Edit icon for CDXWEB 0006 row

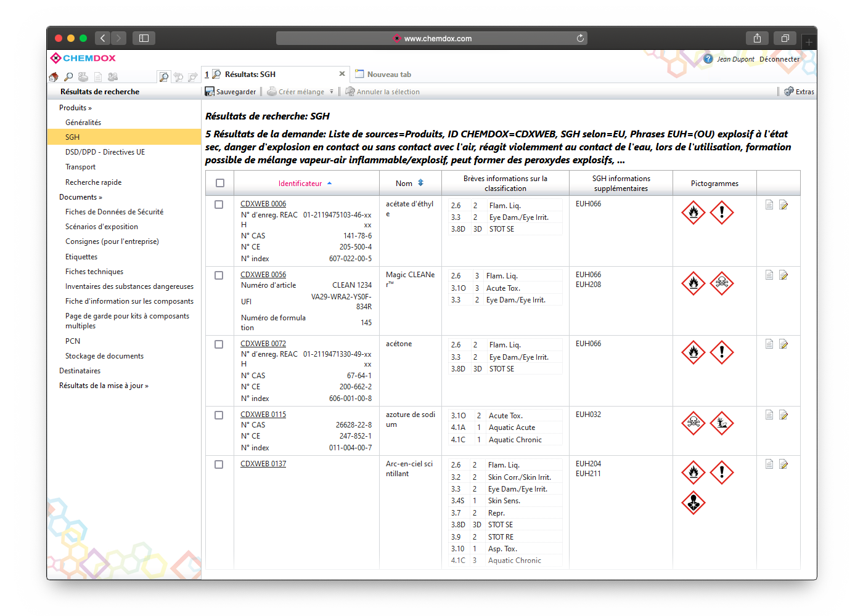point(783,205)
